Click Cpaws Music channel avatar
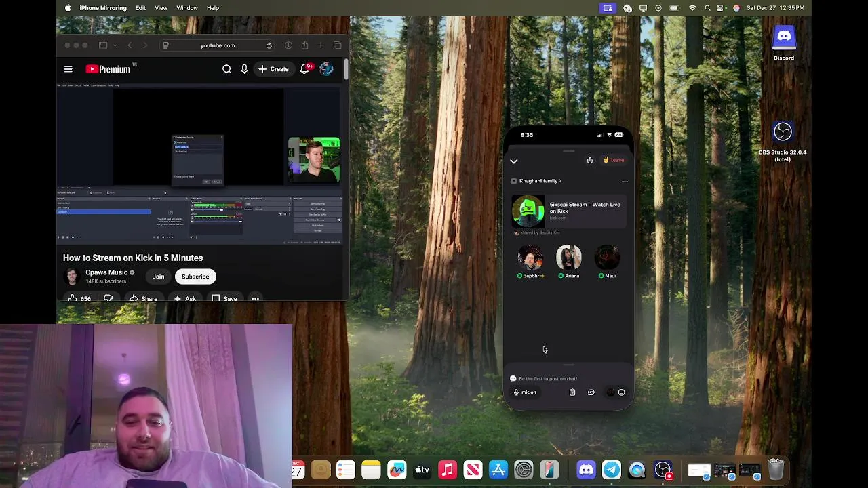Viewport: 868px width, 488px height. coord(72,277)
